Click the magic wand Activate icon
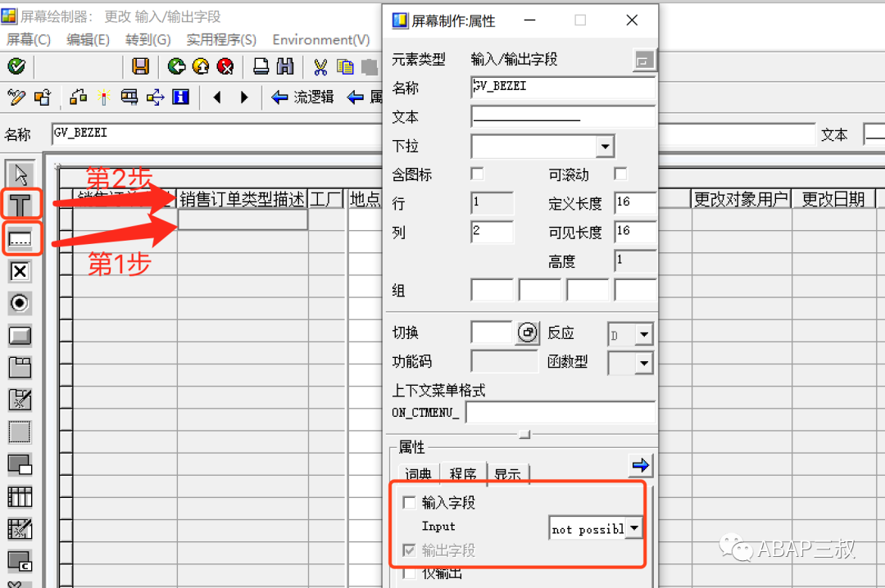Image resolution: width=885 pixels, height=588 pixels. [x=103, y=97]
